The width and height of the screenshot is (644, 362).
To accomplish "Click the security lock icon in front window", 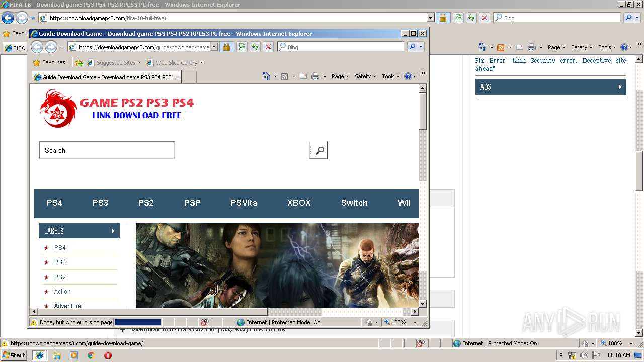I will coord(226,47).
